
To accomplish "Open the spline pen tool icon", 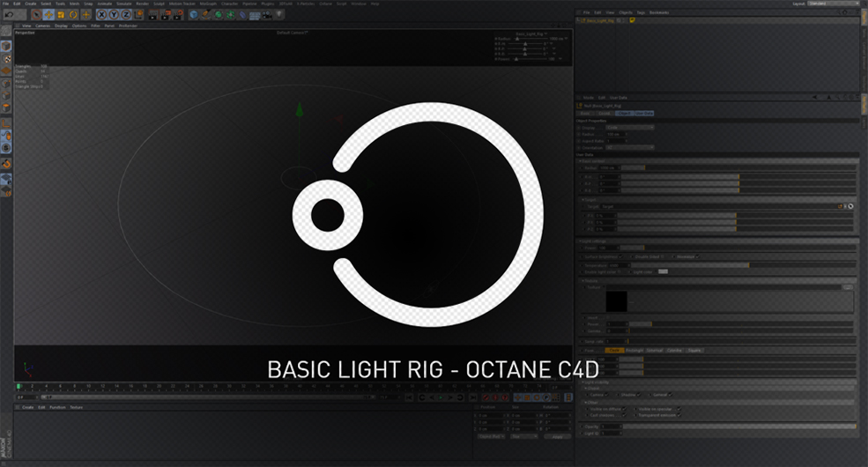I will 206,15.
